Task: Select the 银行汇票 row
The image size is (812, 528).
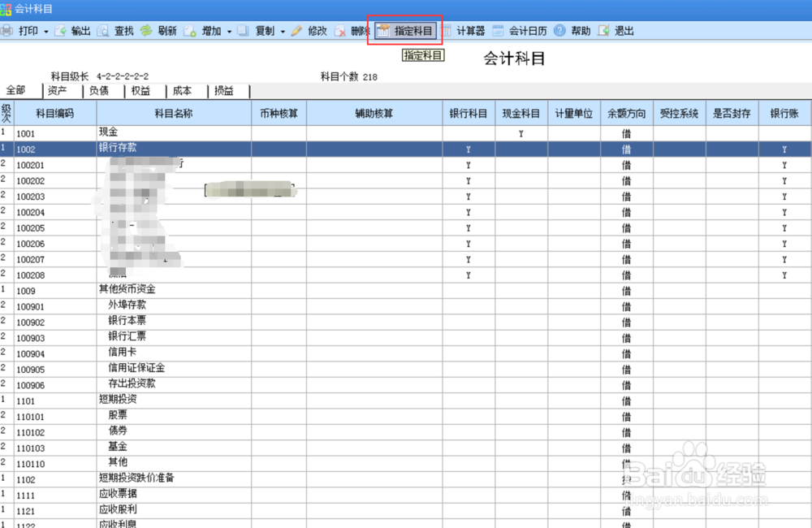Action: (405, 337)
